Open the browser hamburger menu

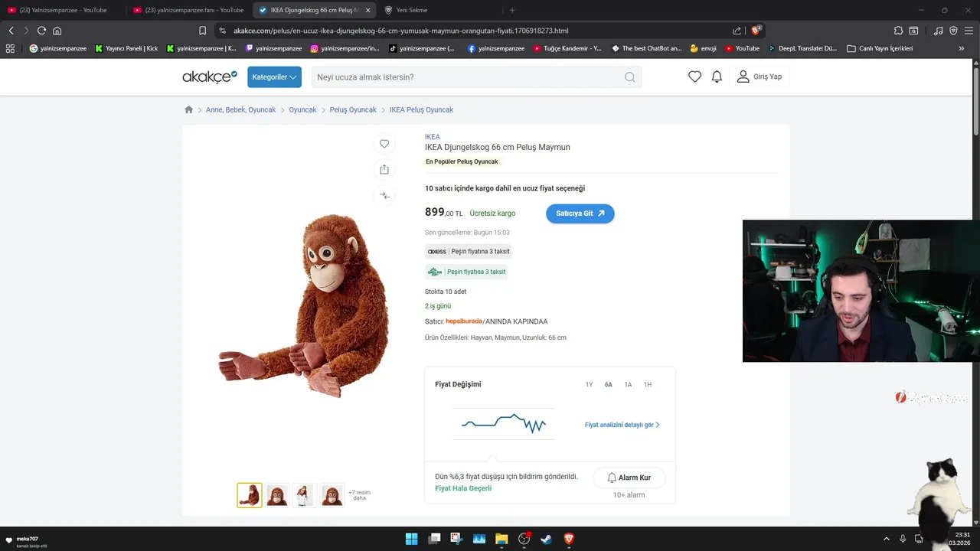(x=969, y=31)
